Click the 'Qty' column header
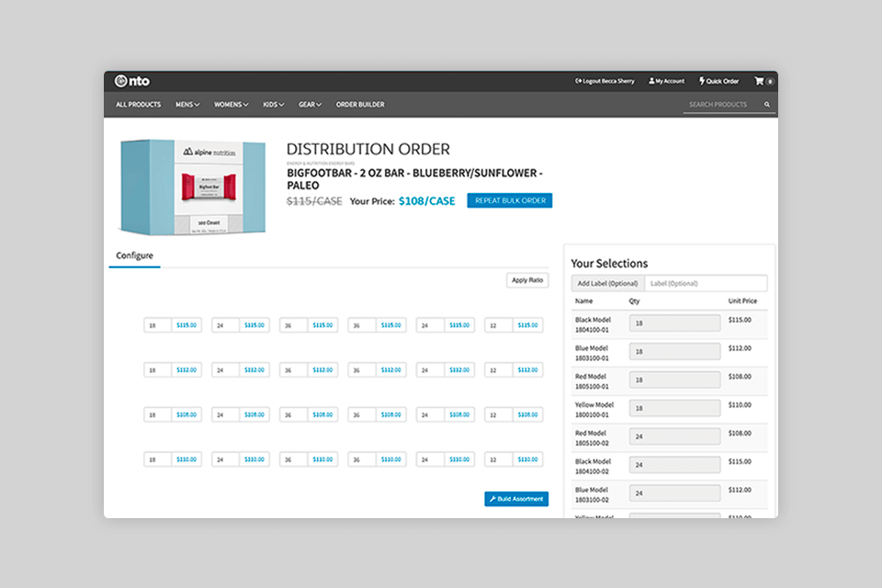Screen dimensions: 882x588 635,301
